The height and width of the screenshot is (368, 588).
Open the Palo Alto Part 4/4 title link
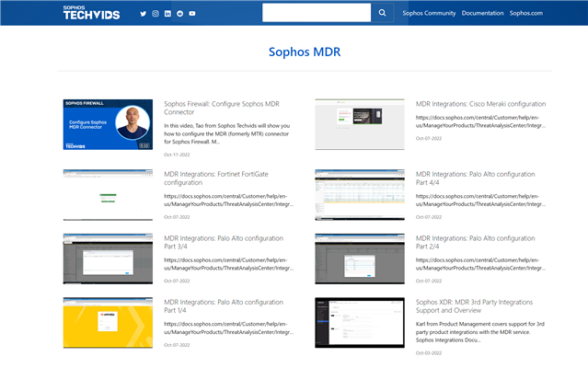click(x=475, y=178)
